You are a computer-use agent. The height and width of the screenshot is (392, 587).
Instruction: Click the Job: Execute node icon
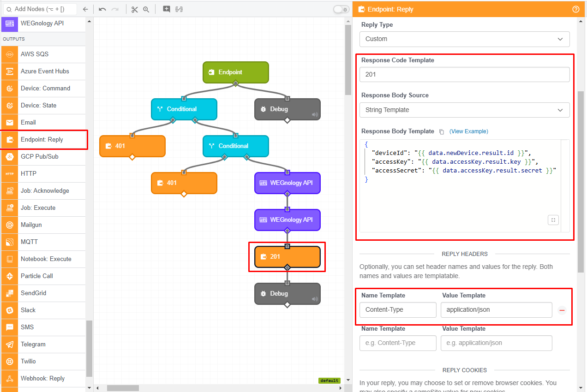click(x=10, y=208)
